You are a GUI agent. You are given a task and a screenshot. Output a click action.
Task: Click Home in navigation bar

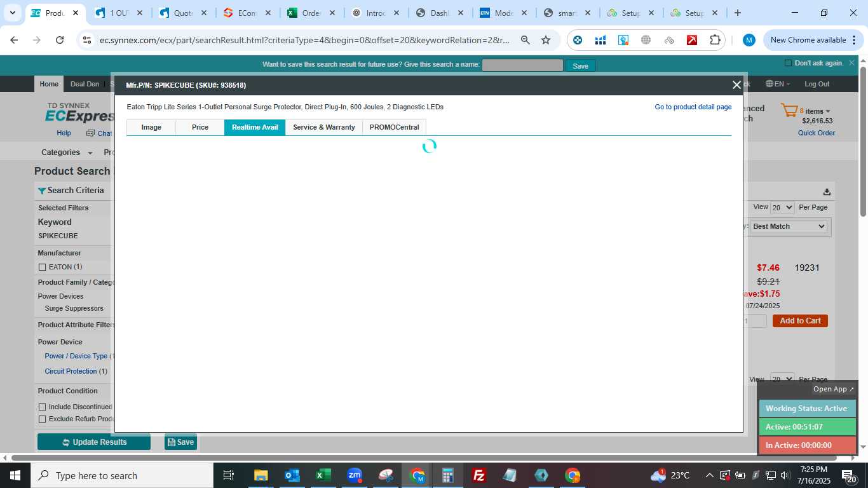tap(49, 84)
